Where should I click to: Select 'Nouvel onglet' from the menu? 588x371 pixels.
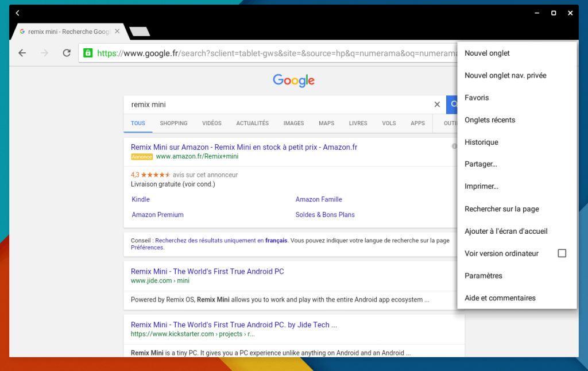[x=517, y=53]
